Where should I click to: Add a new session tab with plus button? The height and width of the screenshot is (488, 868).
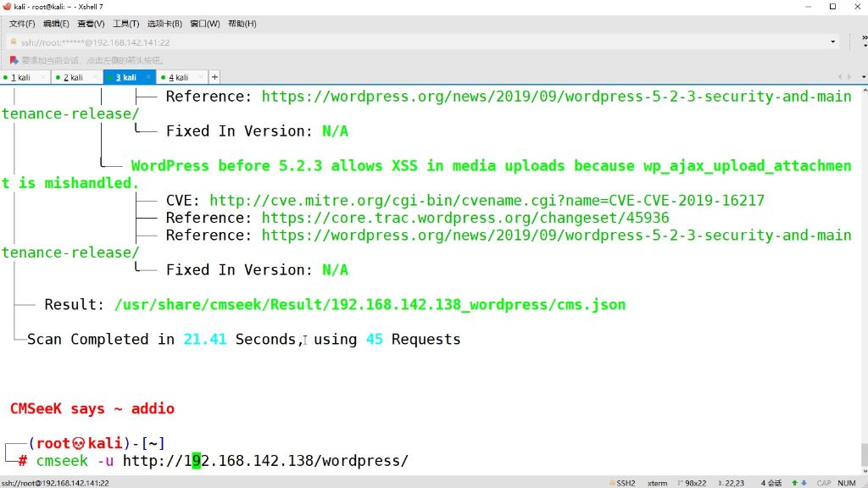(x=214, y=77)
